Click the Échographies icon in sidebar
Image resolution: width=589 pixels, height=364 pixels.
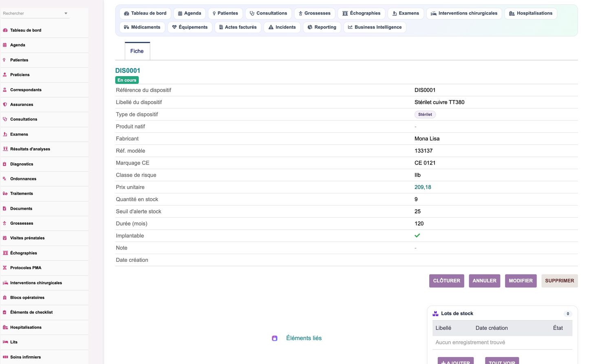[5, 253]
